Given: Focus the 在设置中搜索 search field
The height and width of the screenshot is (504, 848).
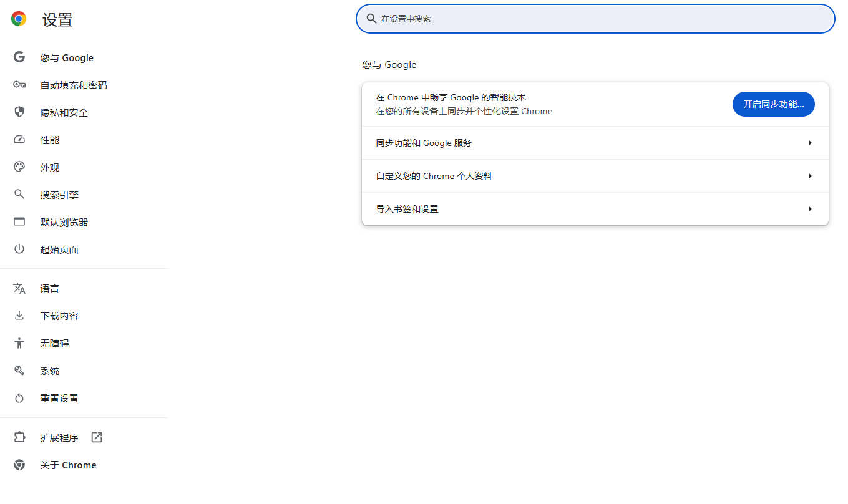Looking at the screenshot, I should click(595, 19).
